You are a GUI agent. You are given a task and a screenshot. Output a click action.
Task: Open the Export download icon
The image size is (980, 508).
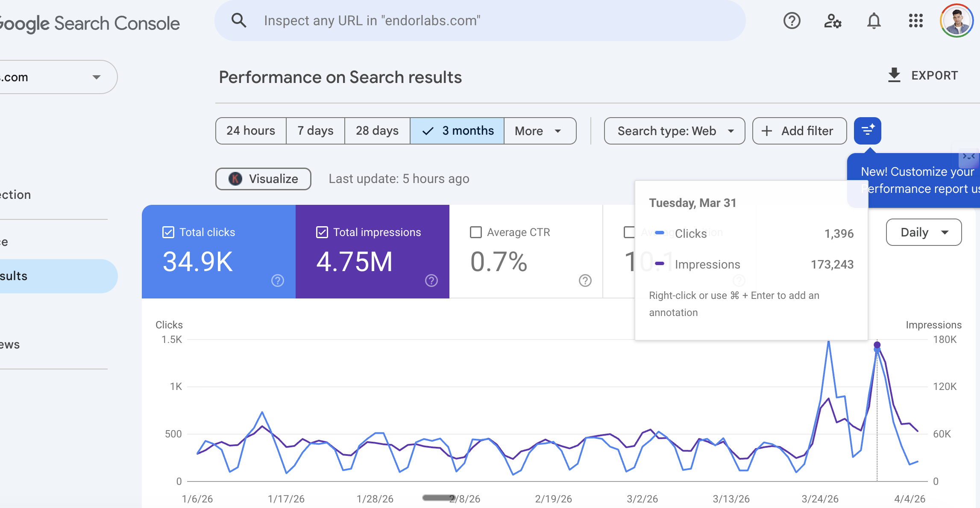(x=894, y=75)
